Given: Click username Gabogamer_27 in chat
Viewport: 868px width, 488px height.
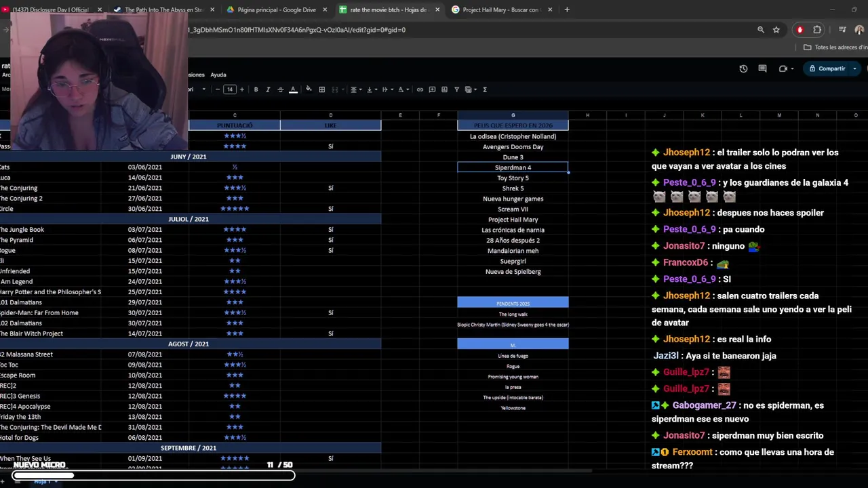Looking at the screenshot, I should pos(704,405).
